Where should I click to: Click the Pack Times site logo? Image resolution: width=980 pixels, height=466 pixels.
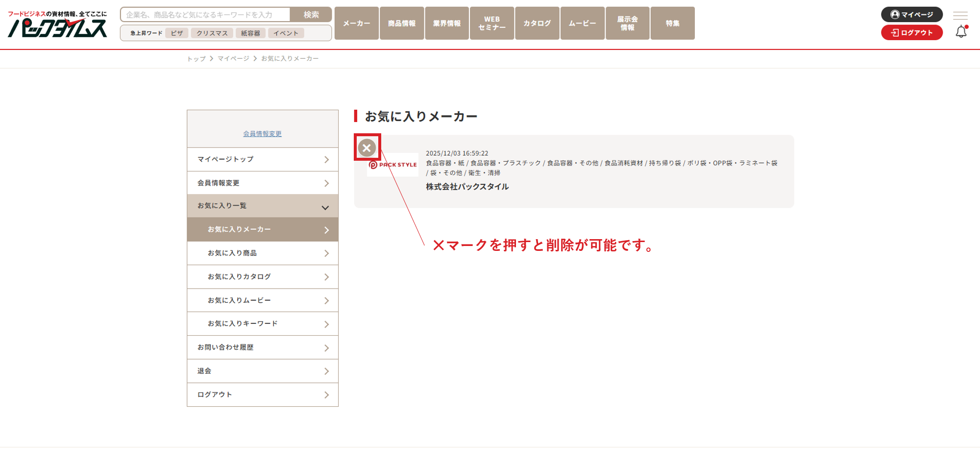[x=57, y=25]
